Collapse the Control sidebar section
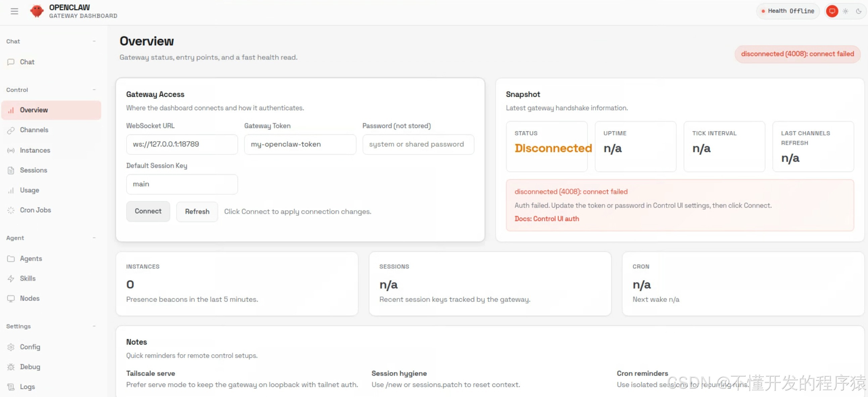Viewport: 868px width, 397px height. coord(94,90)
